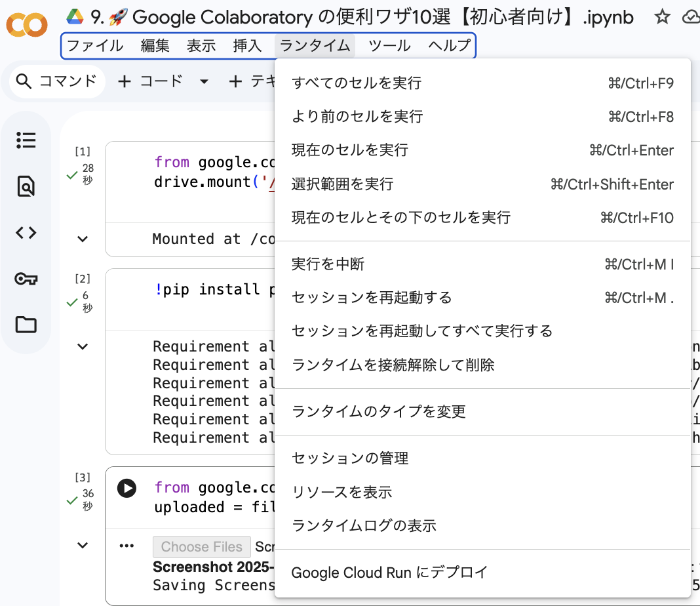Open the find and replace sidebar icon
700x606 pixels.
coord(26,186)
